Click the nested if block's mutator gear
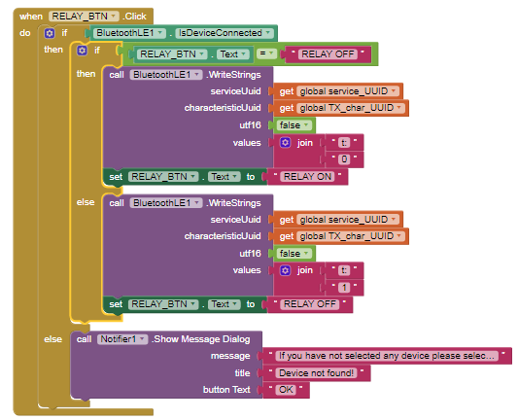 [82, 51]
